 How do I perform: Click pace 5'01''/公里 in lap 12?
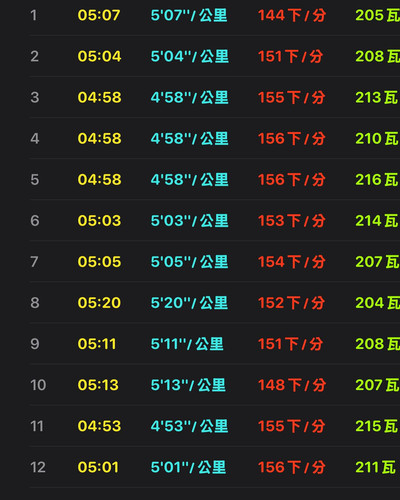pyautogui.click(x=188, y=467)
